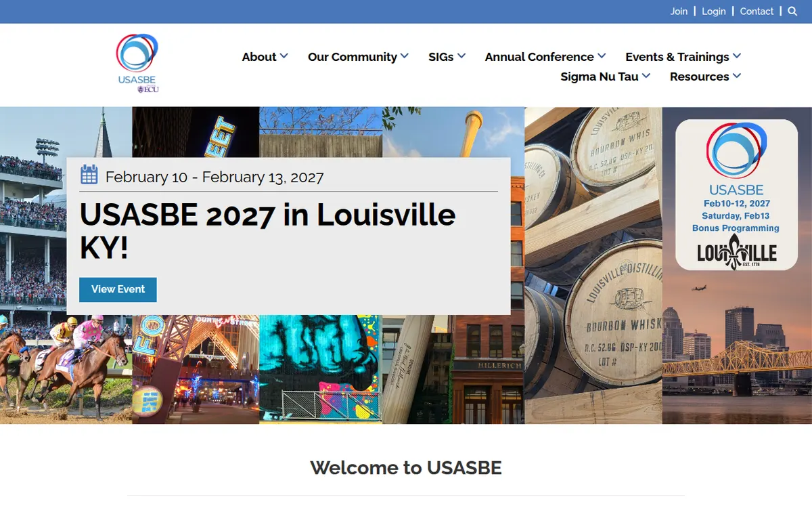Open the Our Community menu item
The image size is (812, 508).
click(353, 57)
